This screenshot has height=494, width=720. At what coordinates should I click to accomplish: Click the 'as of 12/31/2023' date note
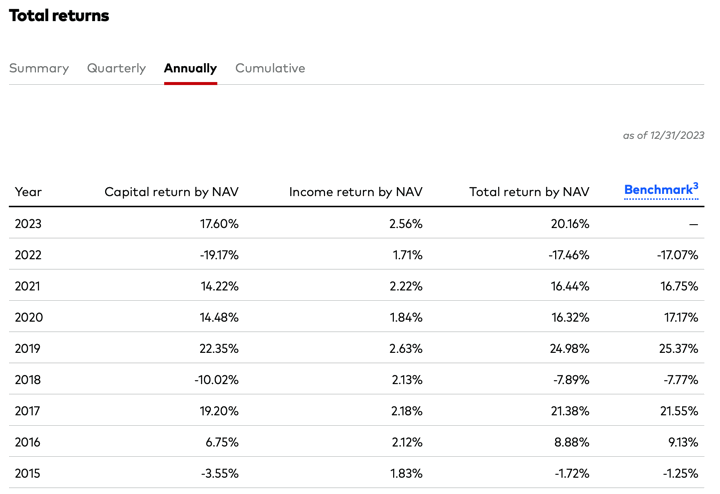[x=663, y=135]
